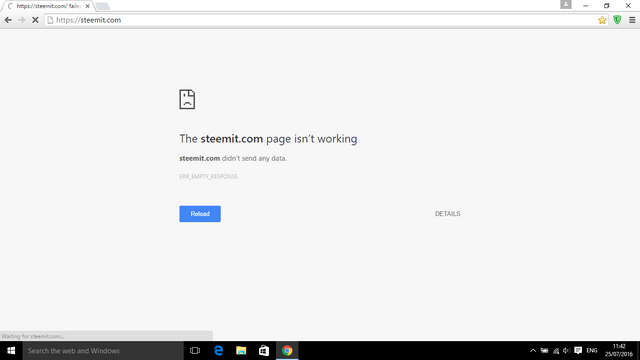Show error DETAILS

(x=447, y=214)
